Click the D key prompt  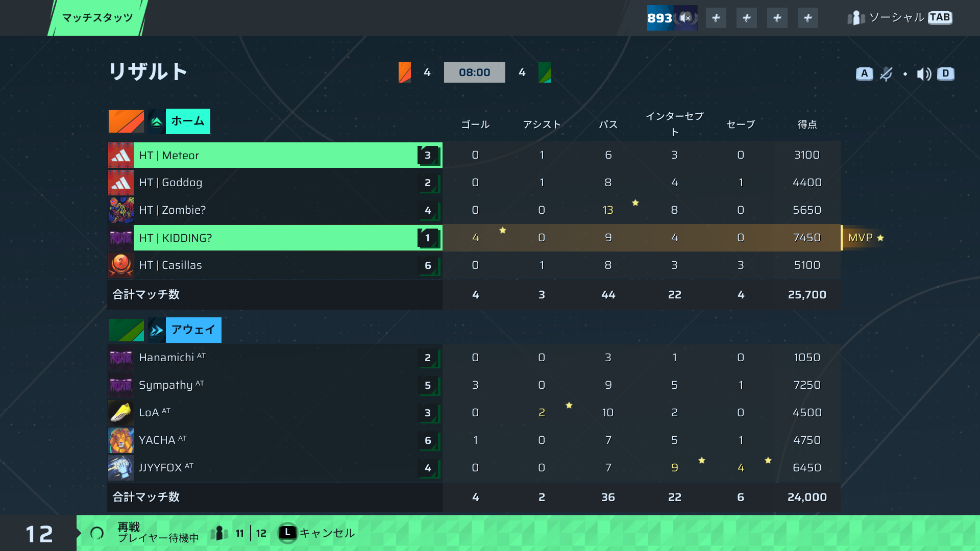[x=946, y=73]
